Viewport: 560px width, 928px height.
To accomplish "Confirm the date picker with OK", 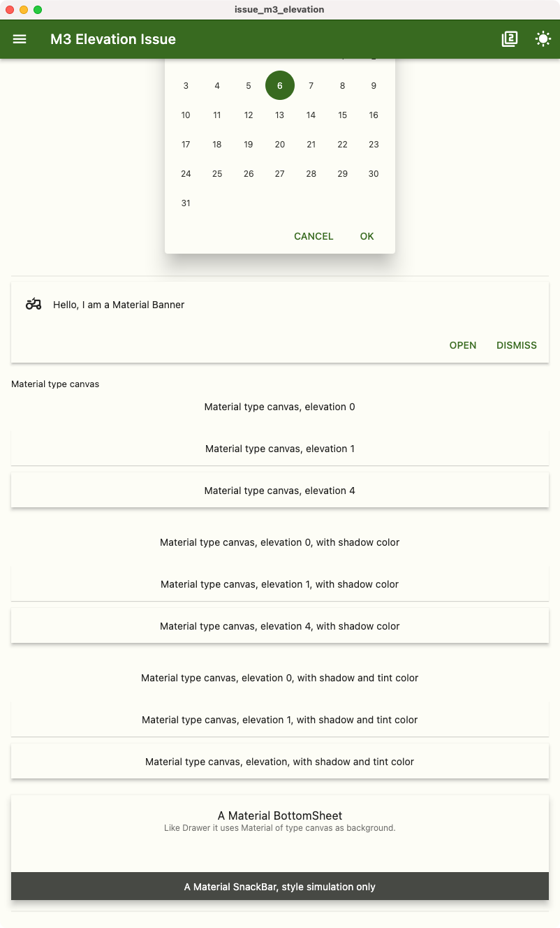I will (x=367, y=236).
